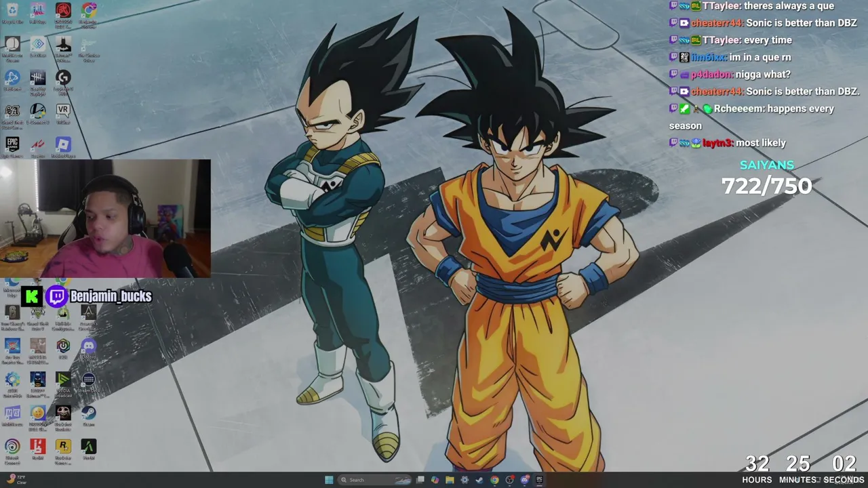Click the taskbar Search box

pyautogui.click(x=375, y=480)
